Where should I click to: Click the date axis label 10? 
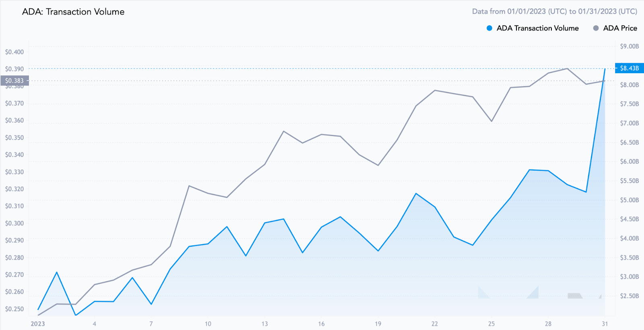[x=208, y=324]
